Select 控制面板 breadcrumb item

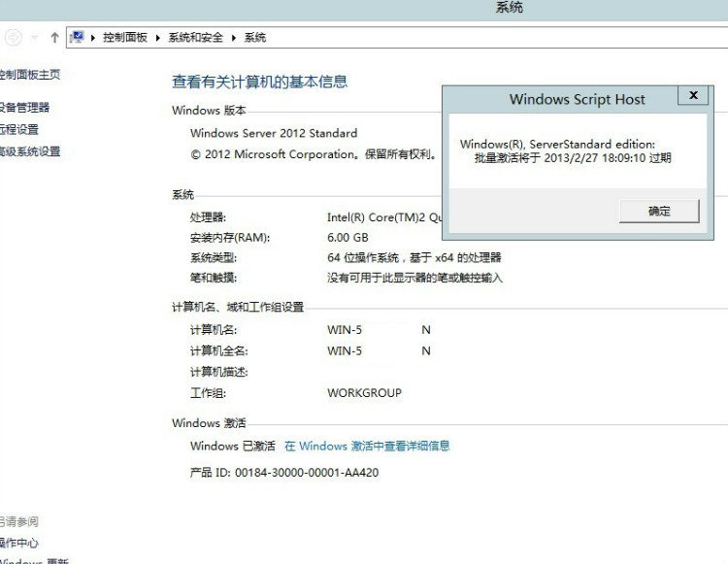click(125, 37)
